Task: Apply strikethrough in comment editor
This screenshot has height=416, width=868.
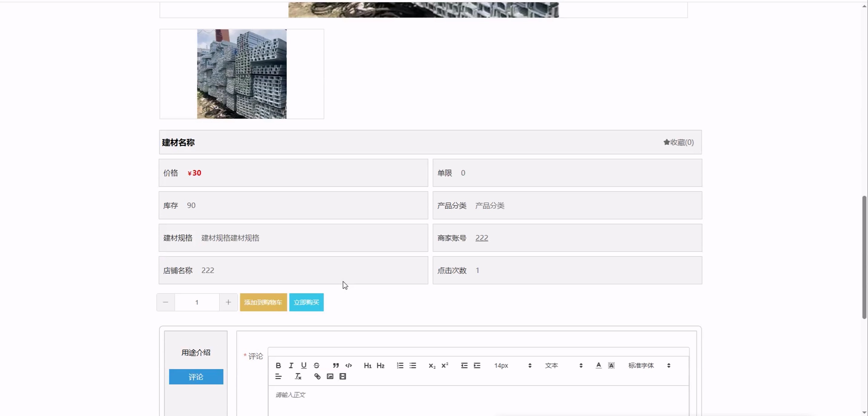Action: (x=316, y=366)
